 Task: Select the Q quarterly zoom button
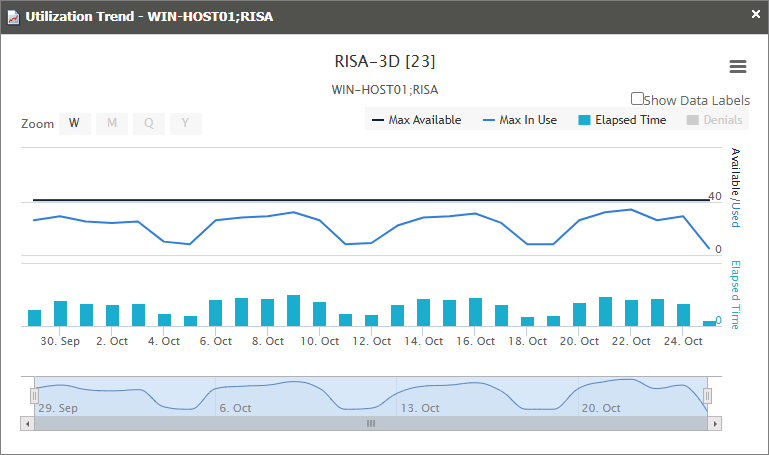[148, 124]
